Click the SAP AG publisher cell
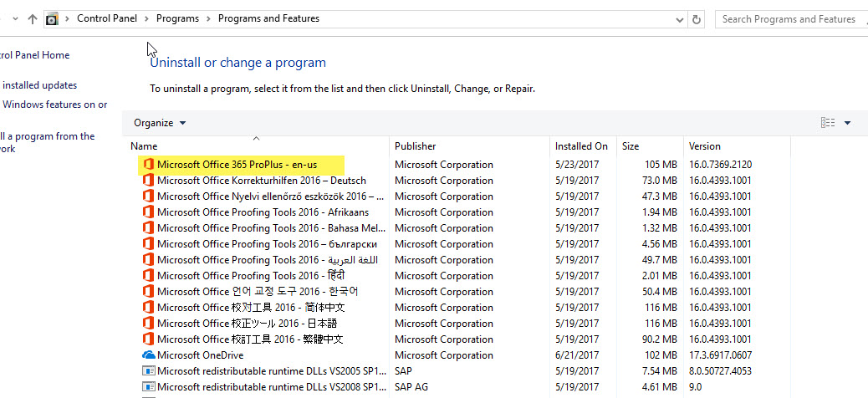 [x=411, y=387]
